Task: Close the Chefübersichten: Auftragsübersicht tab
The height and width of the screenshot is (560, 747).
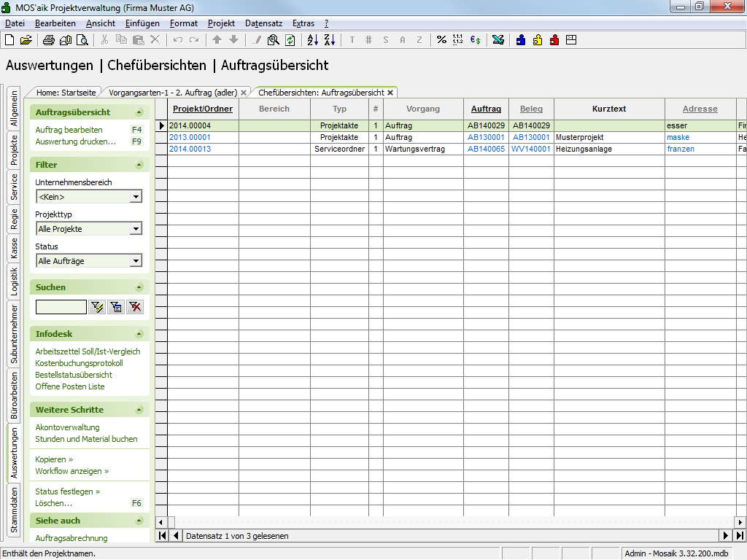Action: tap(390, 93)
